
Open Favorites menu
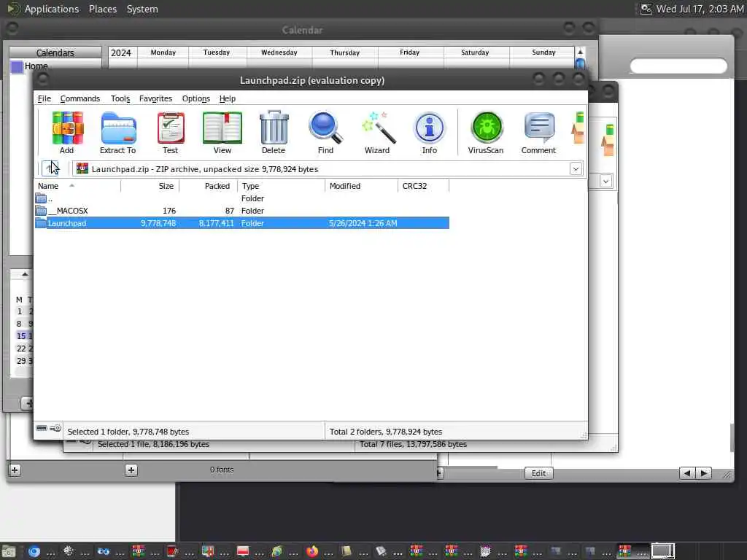pyautogui.click(x=155, y=98)
